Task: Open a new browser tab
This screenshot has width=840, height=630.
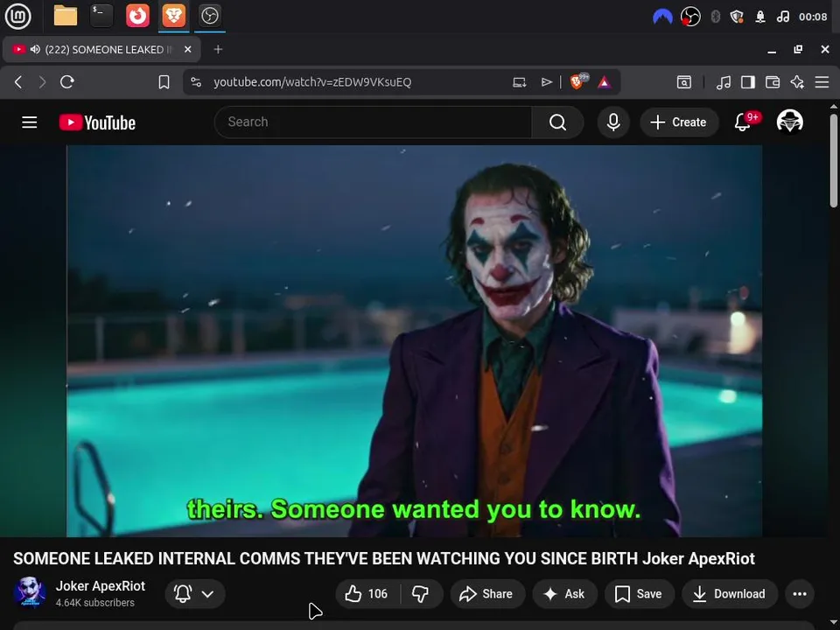Action: click(x=218, y=49)
